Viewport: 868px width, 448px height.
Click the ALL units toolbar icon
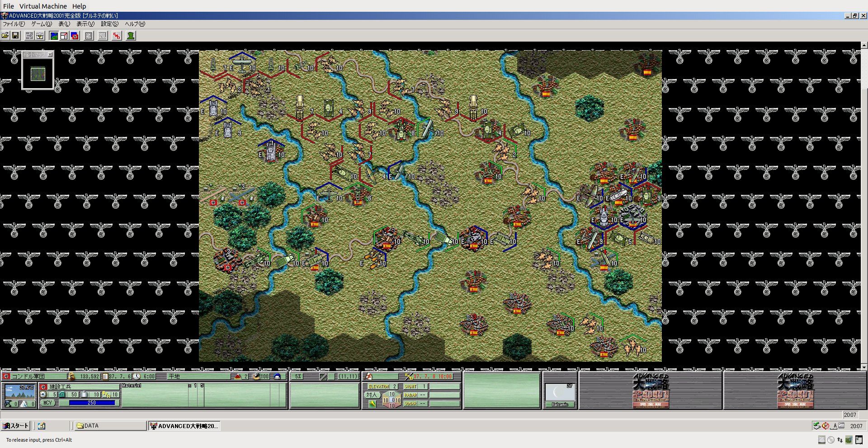pyautogui.click(x=103, y=36)
